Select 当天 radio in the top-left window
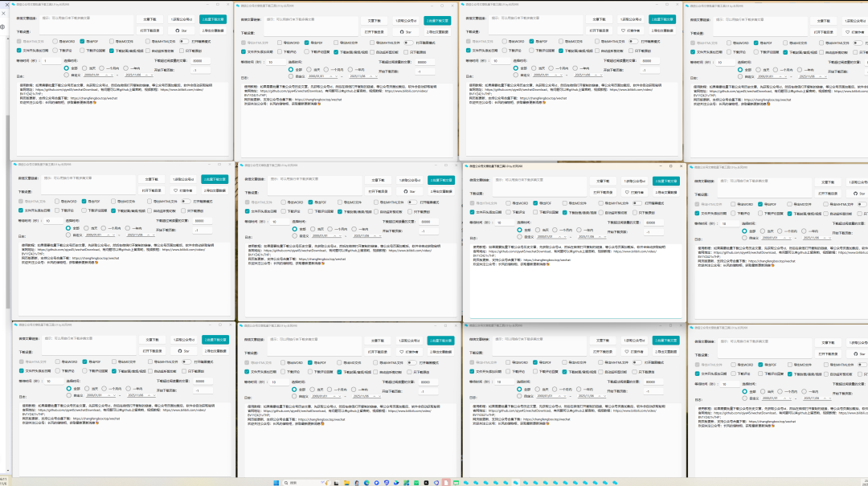868x486 pixels. pyautogui.click(x=84, y=68)
